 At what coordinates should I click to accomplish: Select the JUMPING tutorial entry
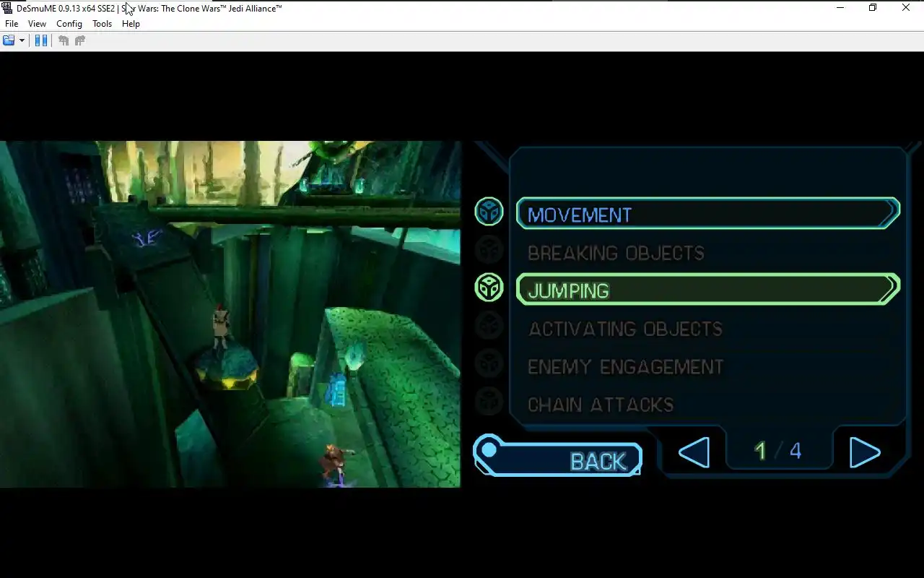[708, 290]
